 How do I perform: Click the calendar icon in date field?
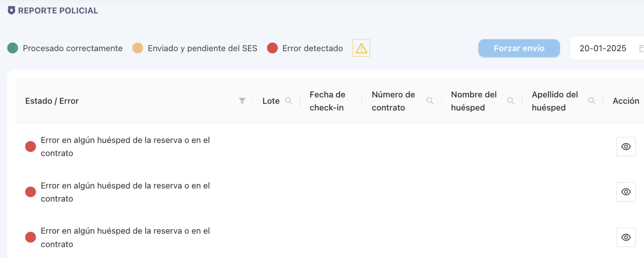641,48
